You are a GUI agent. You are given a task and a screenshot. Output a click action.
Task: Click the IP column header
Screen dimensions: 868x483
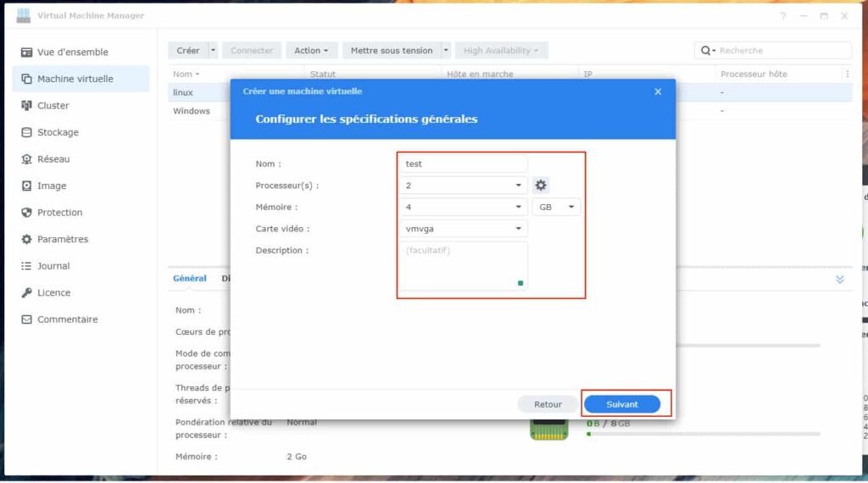(588, 74)
